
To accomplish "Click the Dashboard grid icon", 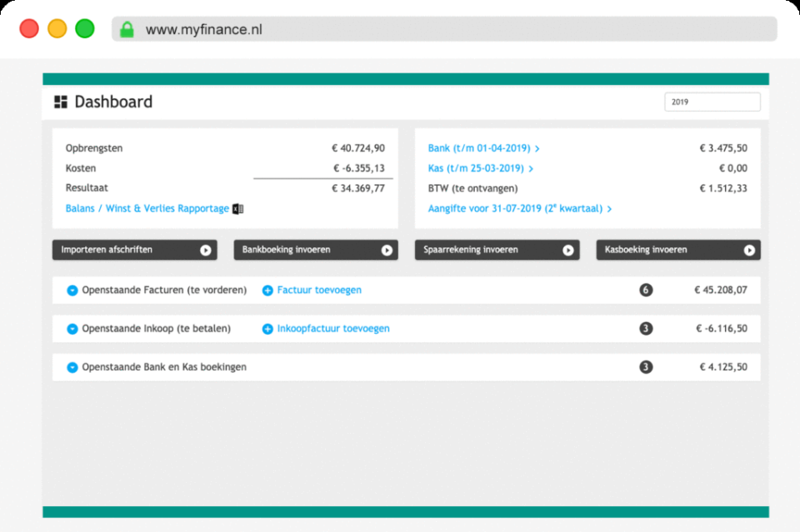I will click(x=60, y=101).
